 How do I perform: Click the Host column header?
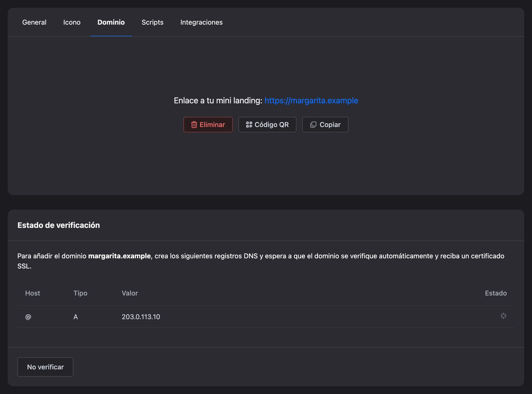pos(33,293)
